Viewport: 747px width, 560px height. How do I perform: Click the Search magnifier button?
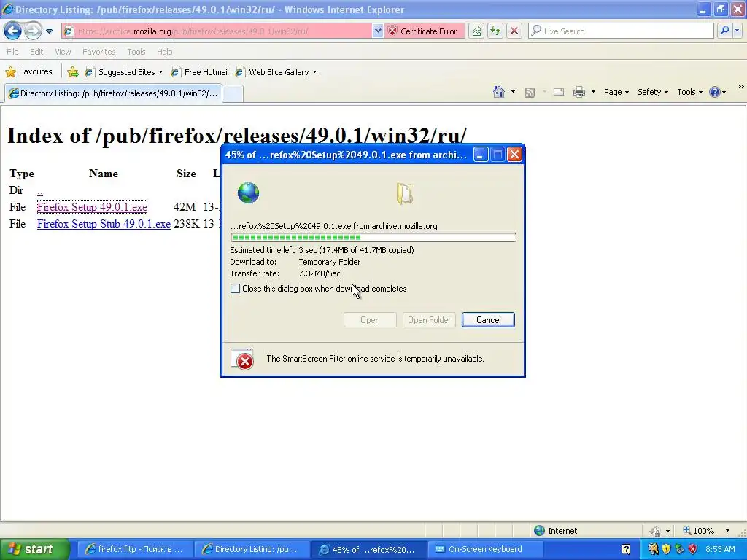(x=724, y=31)
